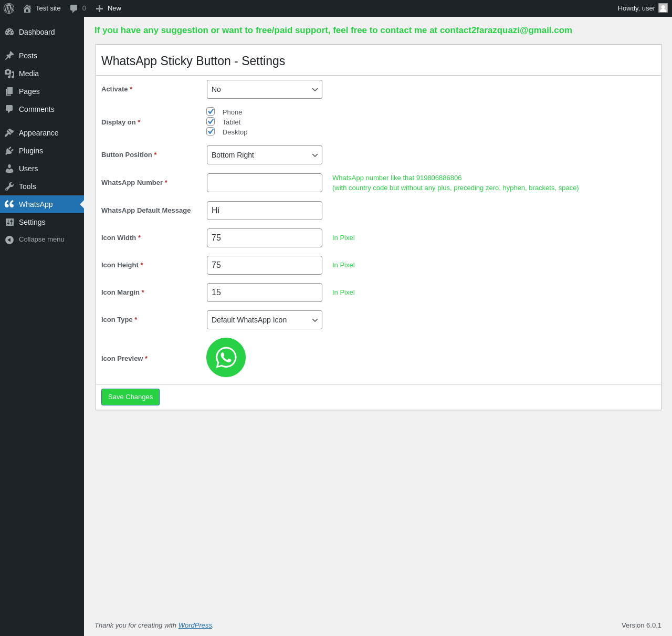This screenshot has height=636, width=672.
Task: Uncheck the Tablet display checkbox
Action: (211, 121)
